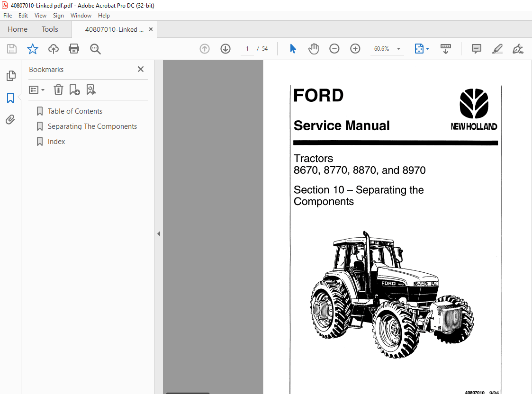Go to the Index bookmark
The image size is (532, 394).
pyautogui.click(x=56, y=141)
